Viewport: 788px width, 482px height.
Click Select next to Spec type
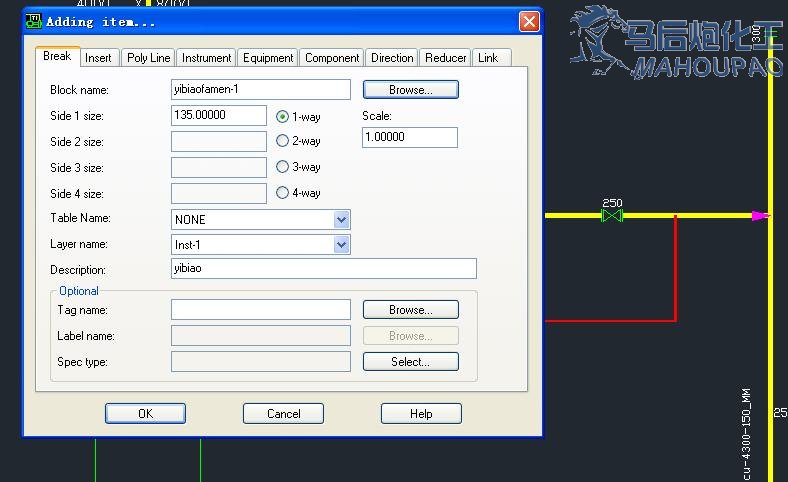coord(410,362)
